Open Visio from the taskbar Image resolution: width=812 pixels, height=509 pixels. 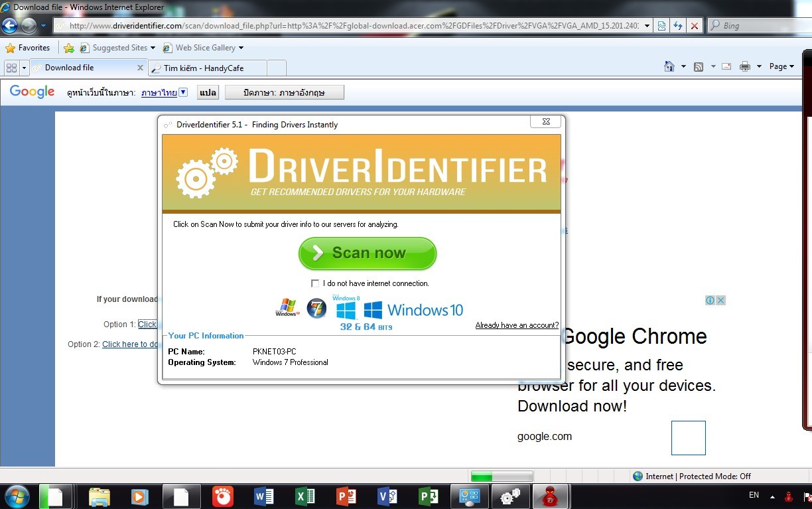[x=387, y=497]
